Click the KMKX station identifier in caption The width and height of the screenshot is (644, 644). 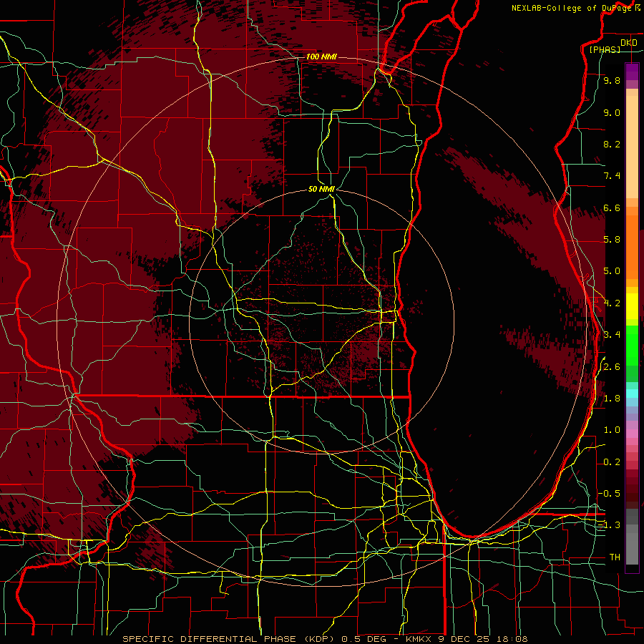coord(418,639)
